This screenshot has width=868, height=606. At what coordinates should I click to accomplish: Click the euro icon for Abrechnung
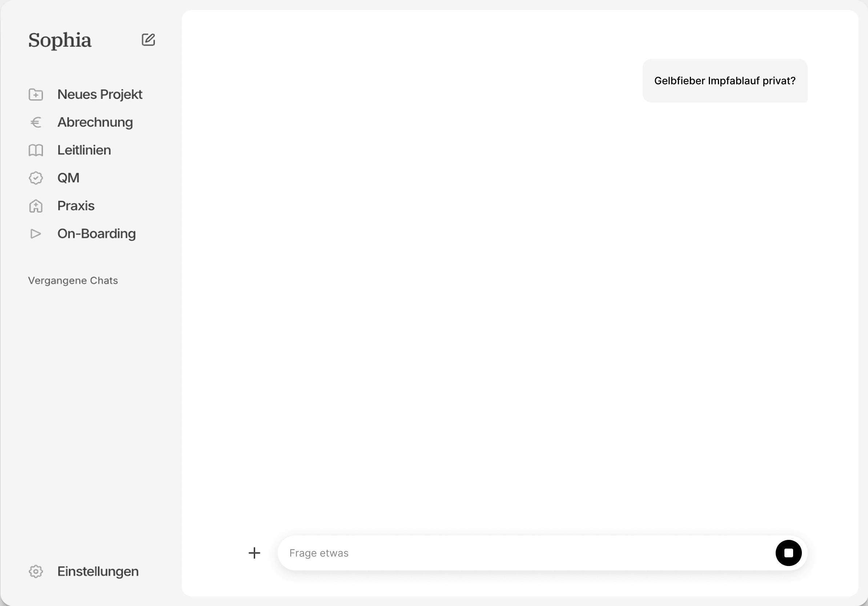[x=36, y=122]
